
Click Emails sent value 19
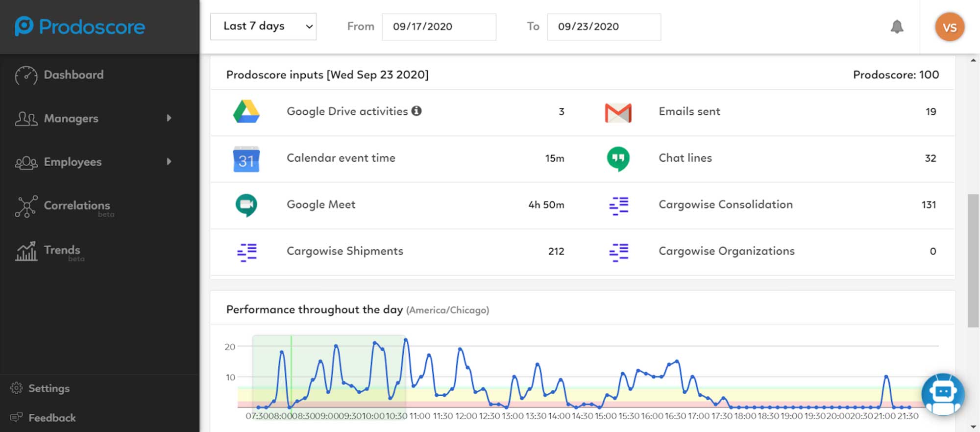[931, 112]
